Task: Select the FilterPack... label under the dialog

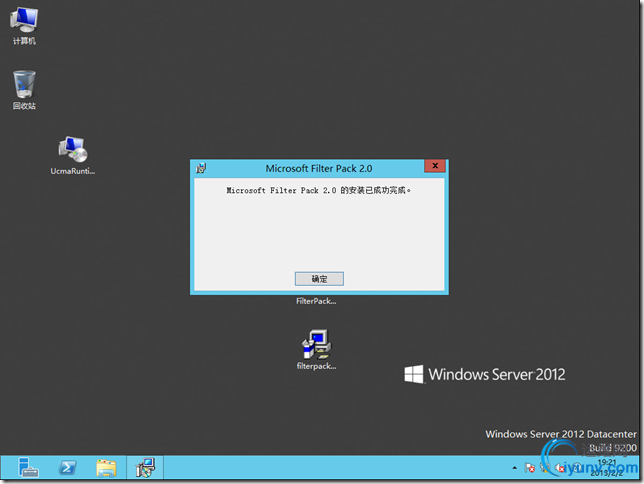Action: 316,301
